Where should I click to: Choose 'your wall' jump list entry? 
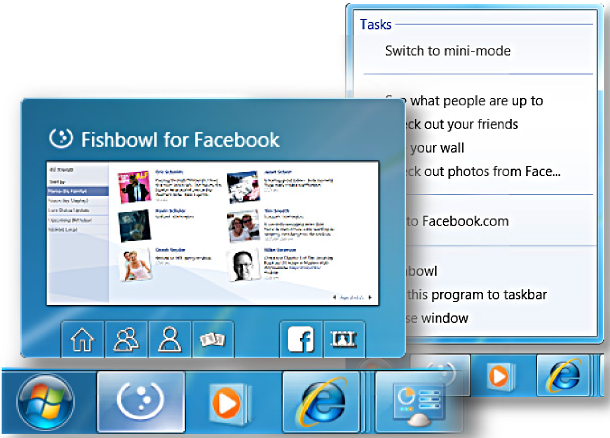[x=437, y=148]
